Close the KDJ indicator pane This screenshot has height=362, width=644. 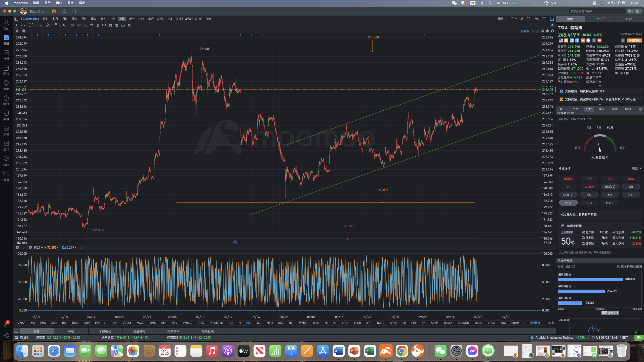click(x=30, y=247)
